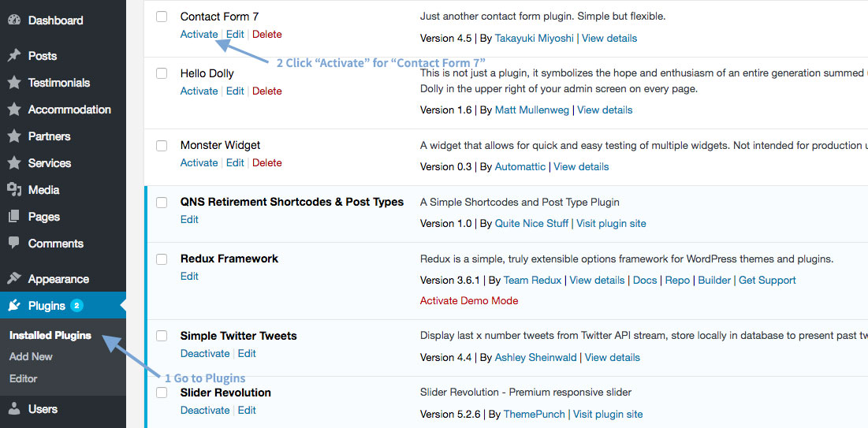Select the Hello Dolly plugin checkbox
The width and height of the screenshot is (868, 428).
click(x=162, y=73)
